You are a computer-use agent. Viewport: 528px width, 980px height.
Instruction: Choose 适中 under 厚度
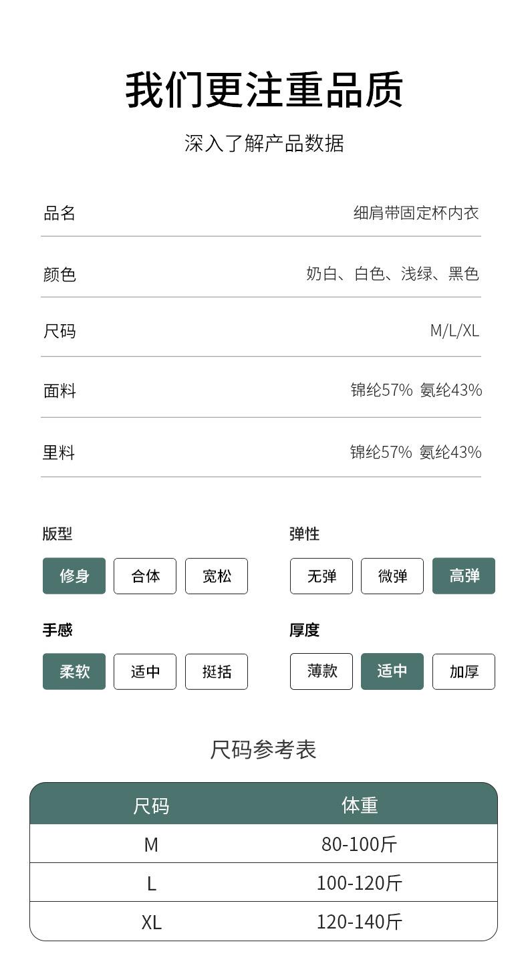coord(392,671)
